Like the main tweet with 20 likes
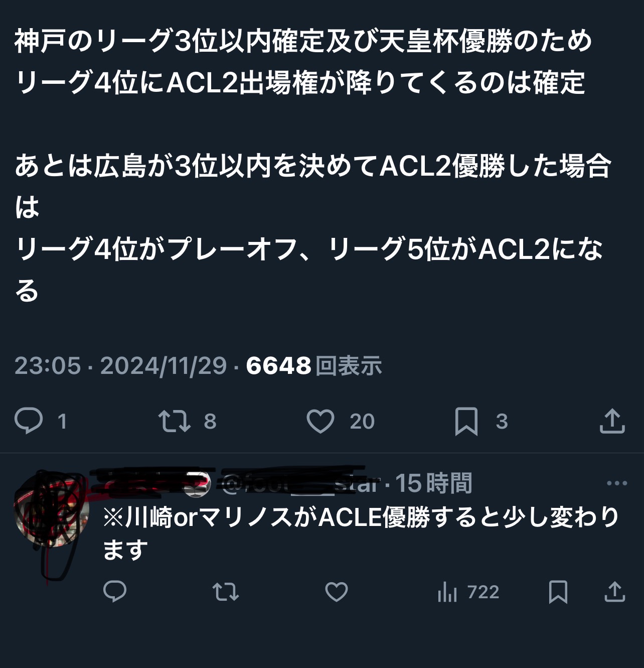 point(320,421)
